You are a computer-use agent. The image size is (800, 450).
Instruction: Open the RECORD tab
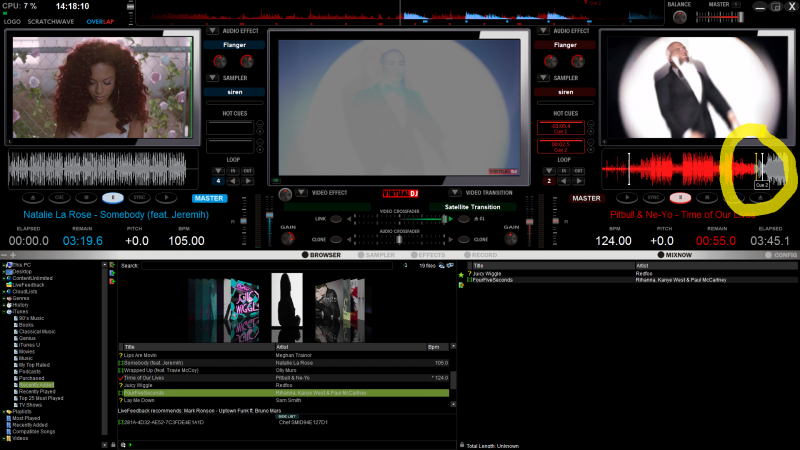pos(481,255)
